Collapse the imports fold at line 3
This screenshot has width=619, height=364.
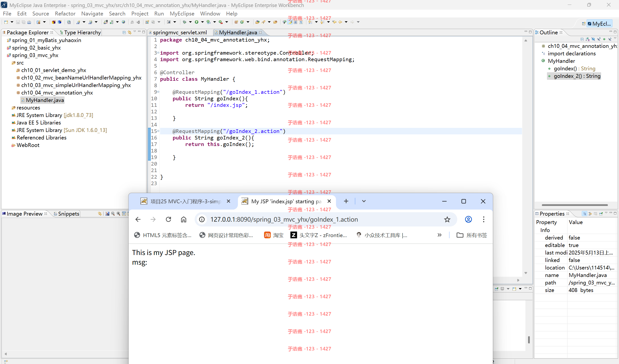(158, 52)
